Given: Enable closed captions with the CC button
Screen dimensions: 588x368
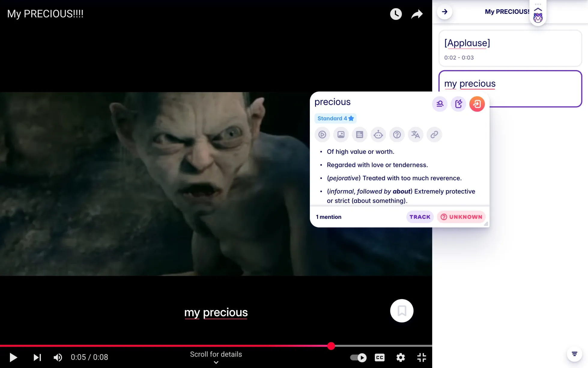Looking at the screenshot, I should [379, 357].
